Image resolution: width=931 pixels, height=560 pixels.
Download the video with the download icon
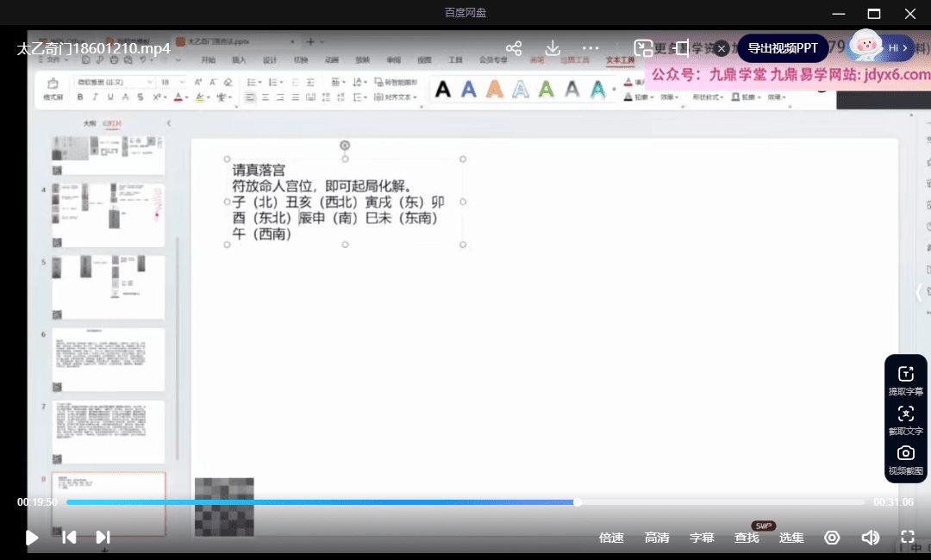pyautogui.click(x=553, y=48)
